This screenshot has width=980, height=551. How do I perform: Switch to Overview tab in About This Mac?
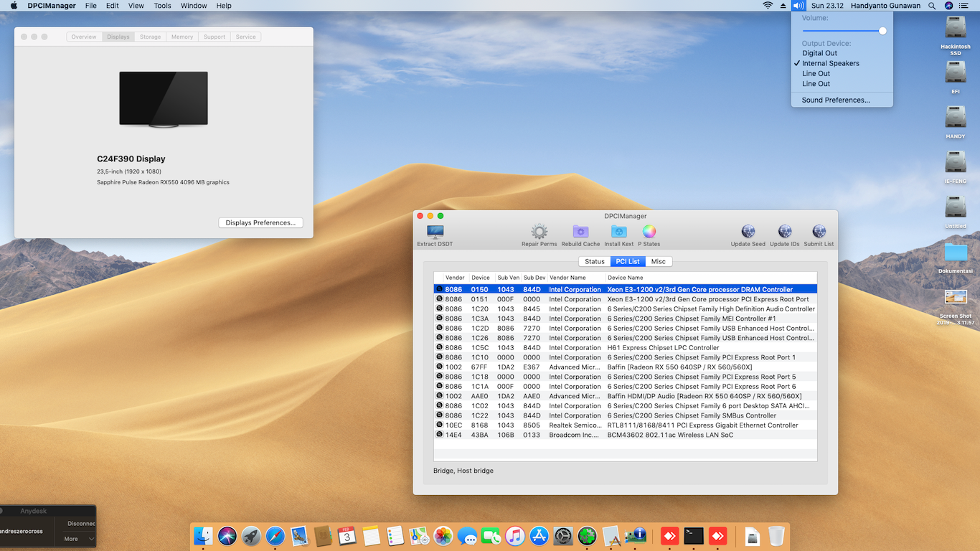point(84,37)
